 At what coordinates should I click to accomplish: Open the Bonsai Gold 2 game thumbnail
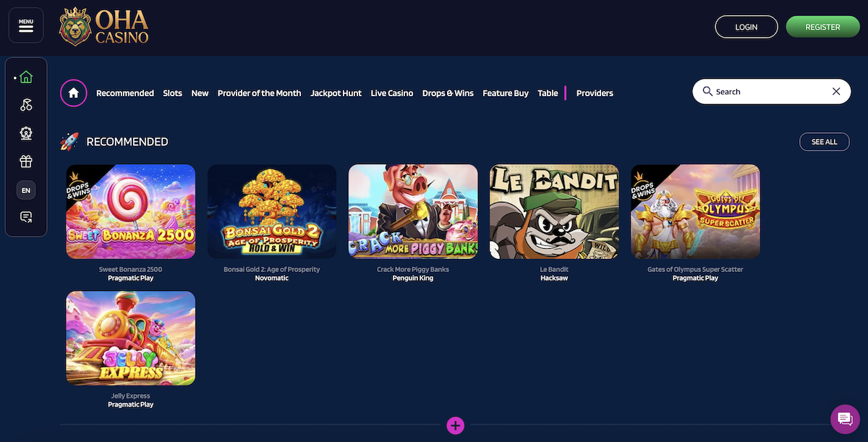(x=272, y=211)
